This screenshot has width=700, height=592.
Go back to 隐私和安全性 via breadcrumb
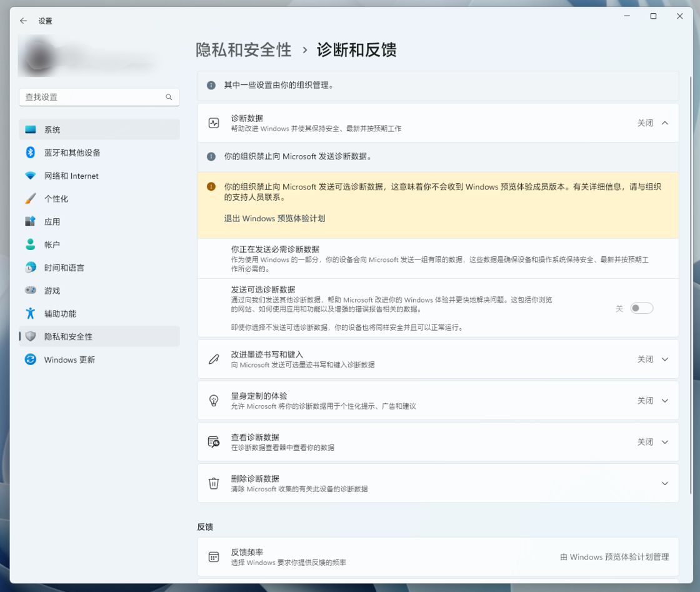tap(244, 50)
